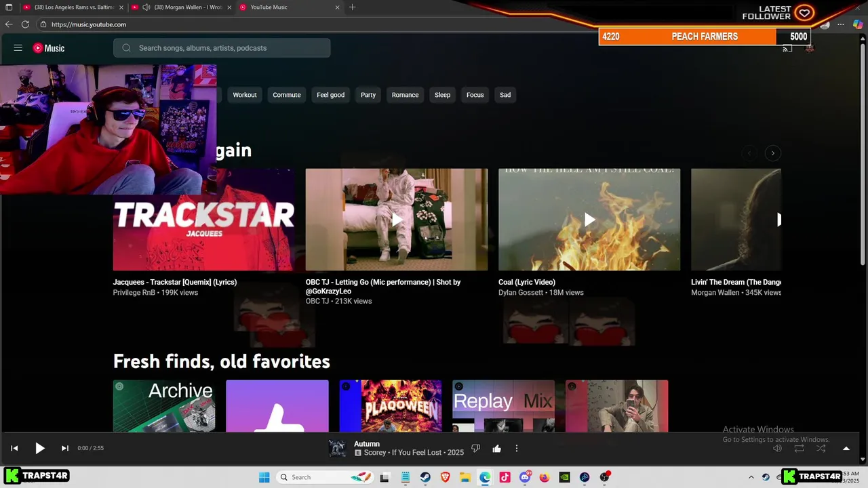Toggle repeat mode in player bar
Image resolution: width=868 pixels, height=488 pixels.
click(x=800, y=448)
